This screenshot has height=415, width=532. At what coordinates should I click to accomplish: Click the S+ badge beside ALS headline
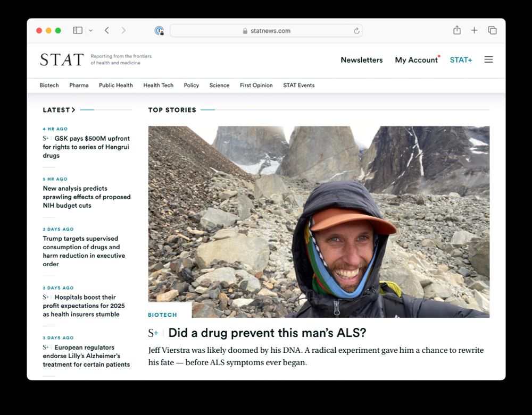point(153,333)
